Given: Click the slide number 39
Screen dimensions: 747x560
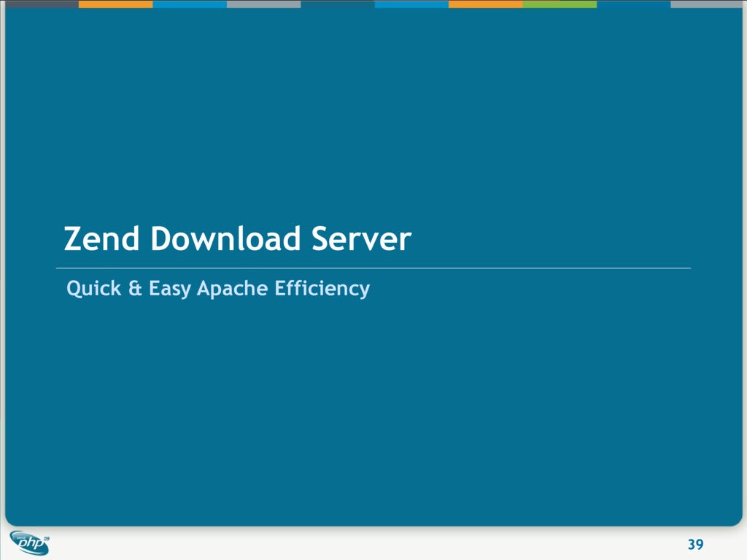Looking at the screenshot, I should [695, 544].
